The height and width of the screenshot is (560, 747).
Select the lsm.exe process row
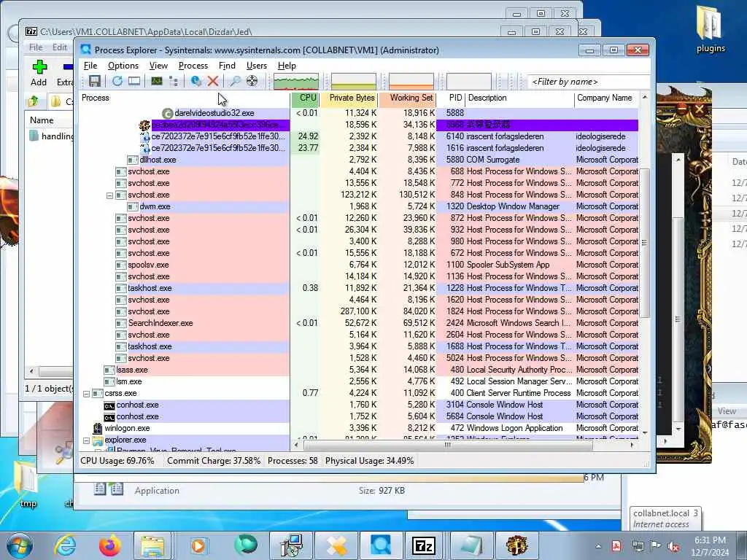pyautogui.click(x=358, y=381)
